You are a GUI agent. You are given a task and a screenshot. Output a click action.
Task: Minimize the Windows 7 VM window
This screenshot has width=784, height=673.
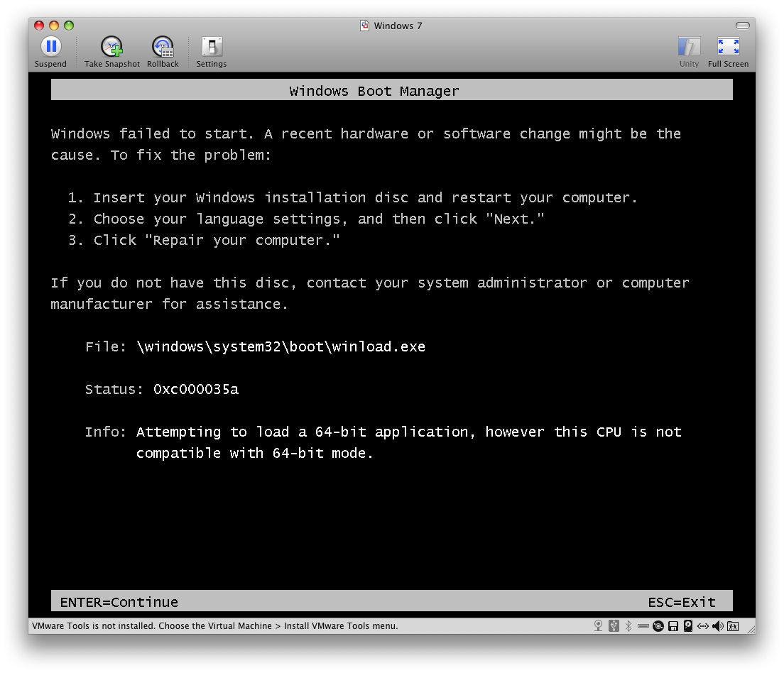[54, 26]
